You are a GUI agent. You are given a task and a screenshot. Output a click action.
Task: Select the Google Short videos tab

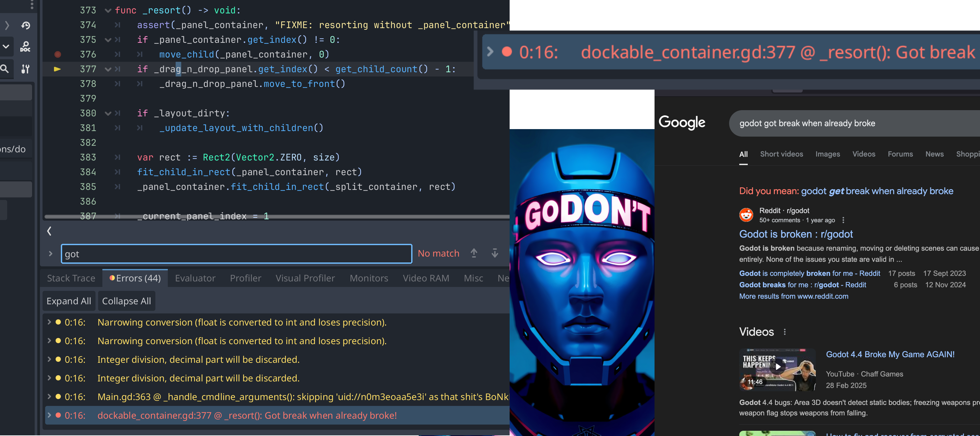tap(781, 154)
